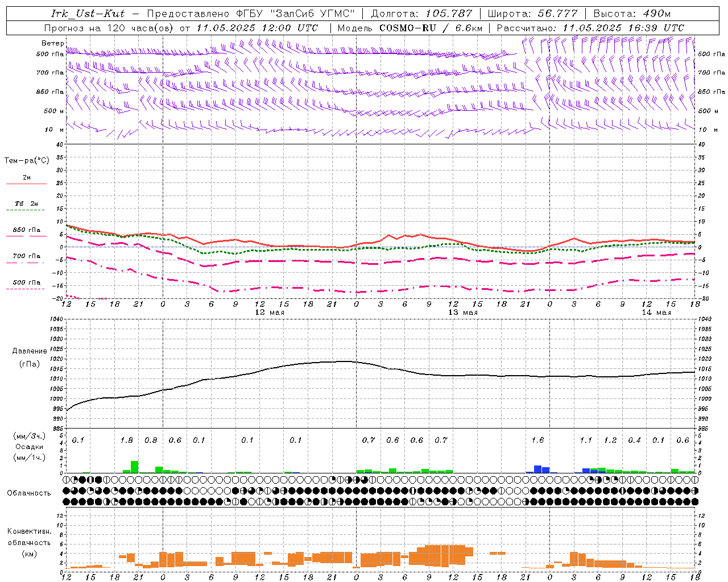Click the station name Irk_Ust-Kut
Image resolution: width=728 pixels, height=582 pixels.
pyautogui.click(x=88, y=14)
